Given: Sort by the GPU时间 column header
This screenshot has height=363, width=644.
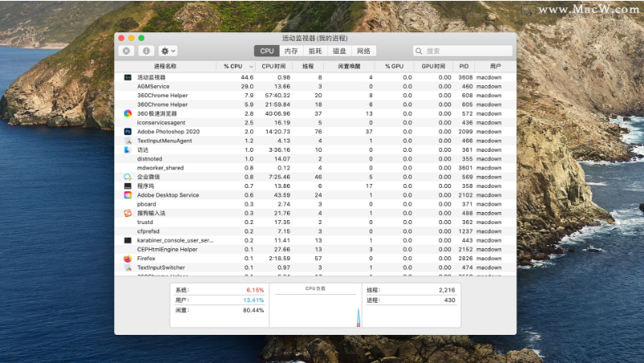Looking at the screenshot, I should (433, 66).
